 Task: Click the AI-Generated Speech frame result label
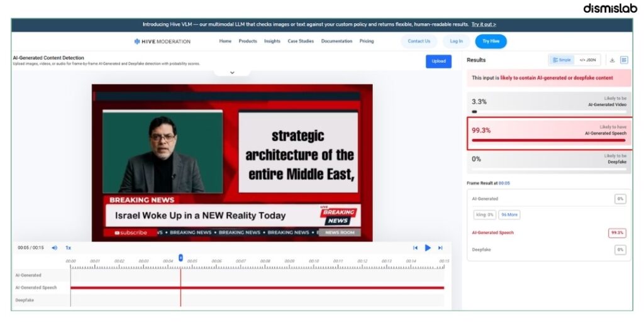click(x=492, y=233)
